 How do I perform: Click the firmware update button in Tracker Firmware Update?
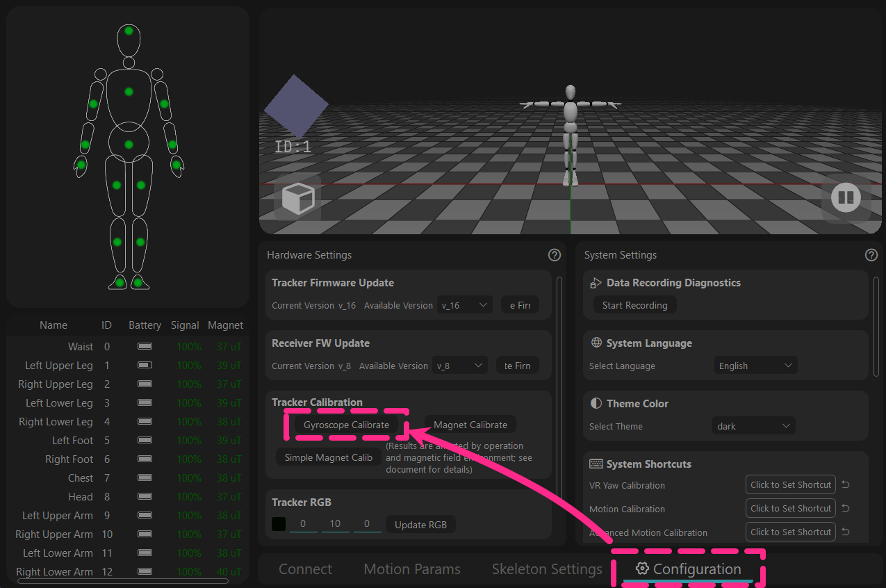520,305
